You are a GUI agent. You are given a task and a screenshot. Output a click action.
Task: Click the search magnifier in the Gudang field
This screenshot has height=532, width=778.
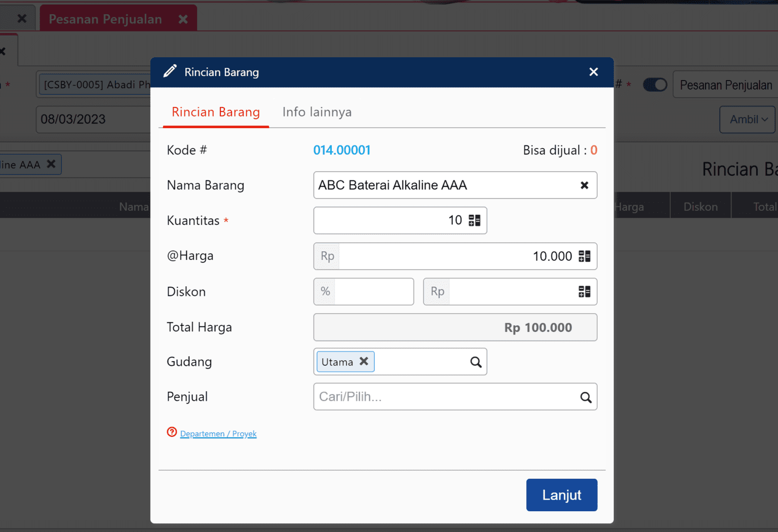pyautogui.click(x=475, y=362)
